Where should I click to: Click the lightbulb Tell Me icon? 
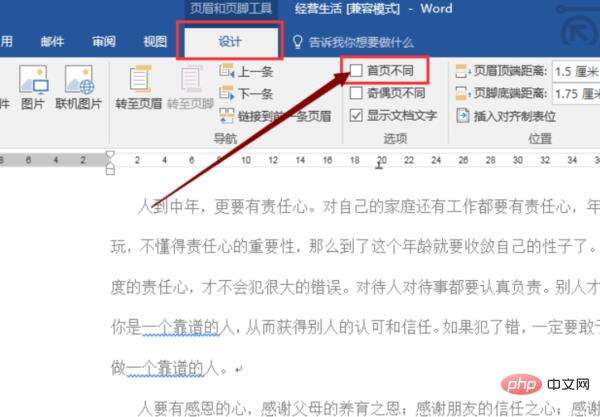pos(298,42)
